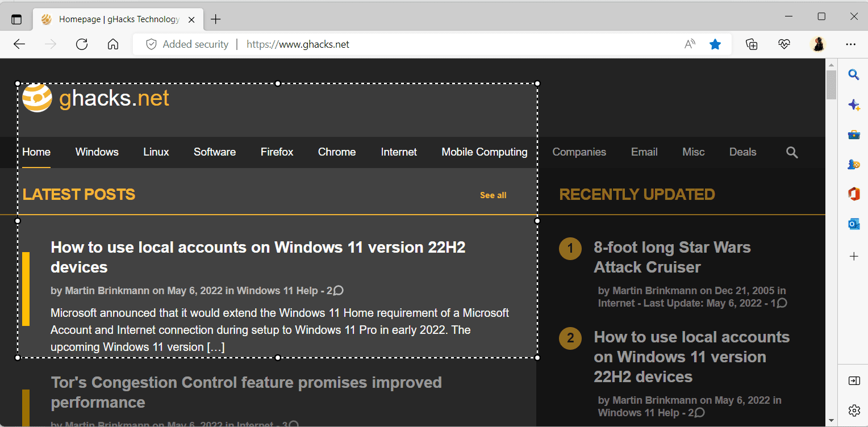Open the profile account menu

818,44
